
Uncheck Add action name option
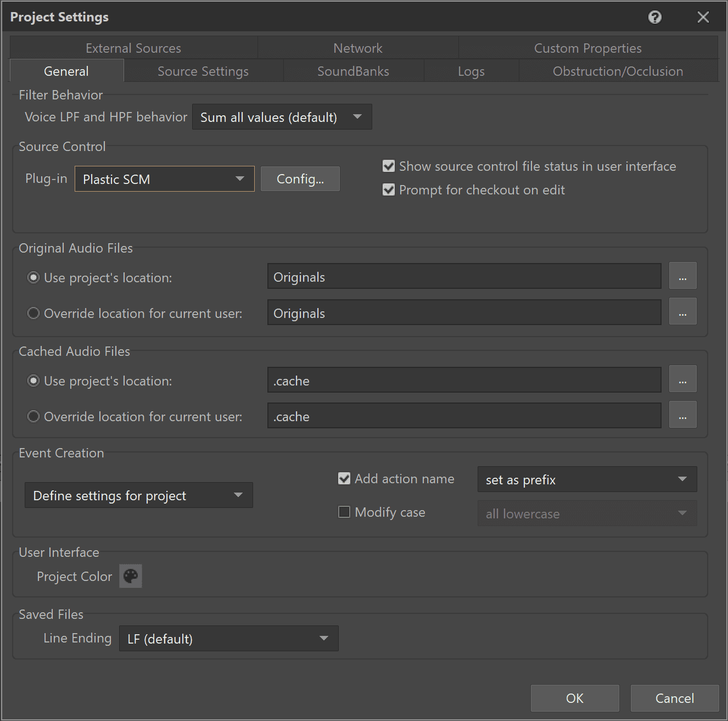pyautogui.click(x=344, y=479)
